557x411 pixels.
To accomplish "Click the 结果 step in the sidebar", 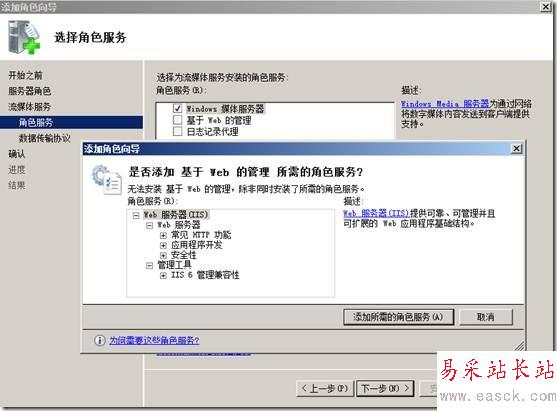I will 17,185.
